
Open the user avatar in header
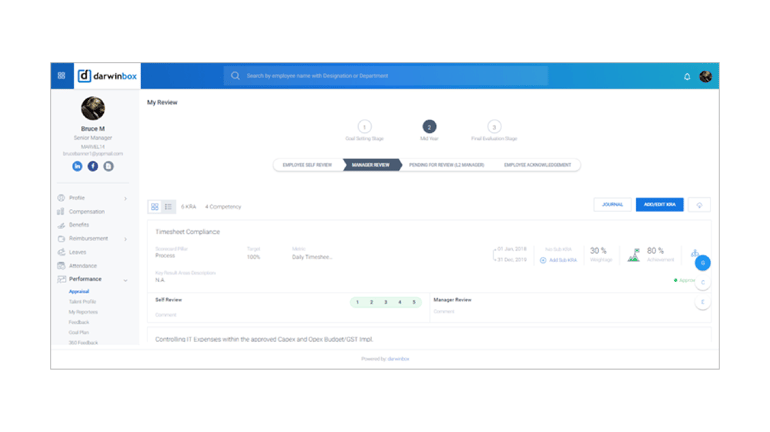click(x=706, y=76)
